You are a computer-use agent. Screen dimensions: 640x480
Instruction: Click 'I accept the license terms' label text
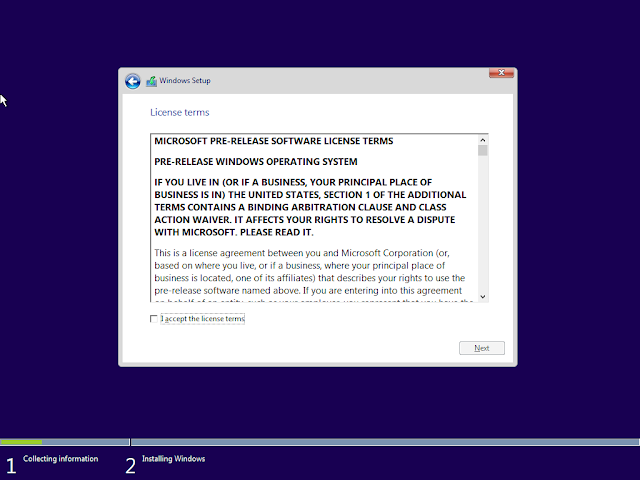203,319
